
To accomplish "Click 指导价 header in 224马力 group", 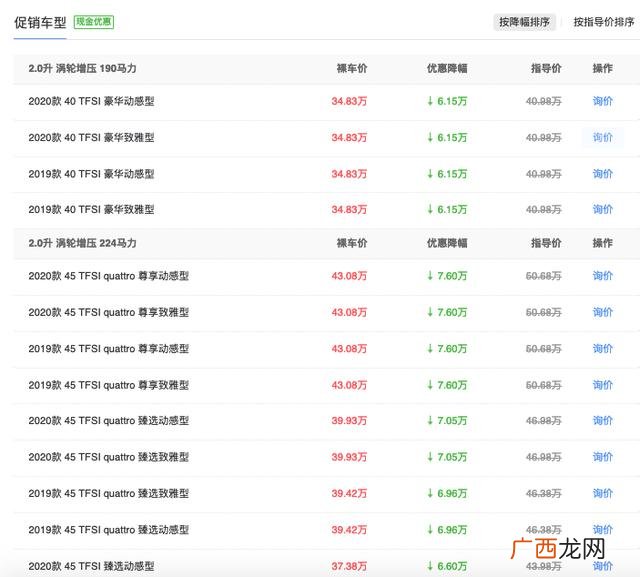I will (546, 243).
